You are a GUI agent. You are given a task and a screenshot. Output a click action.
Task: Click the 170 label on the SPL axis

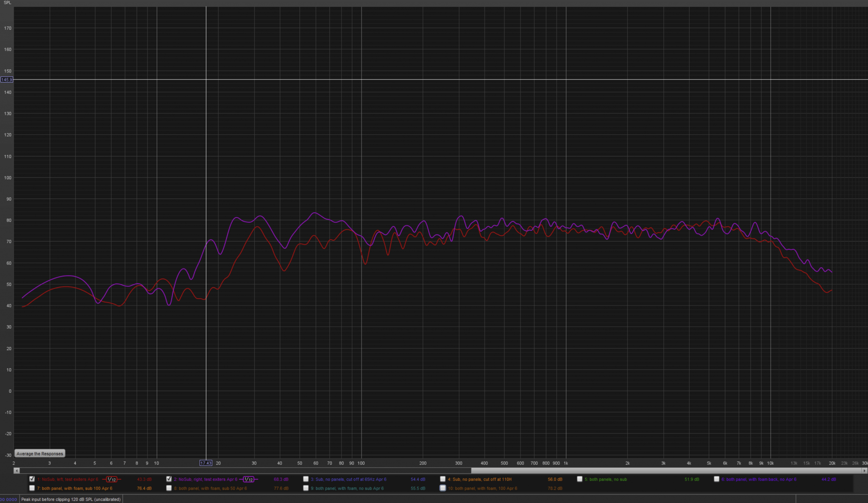[8, 28]
